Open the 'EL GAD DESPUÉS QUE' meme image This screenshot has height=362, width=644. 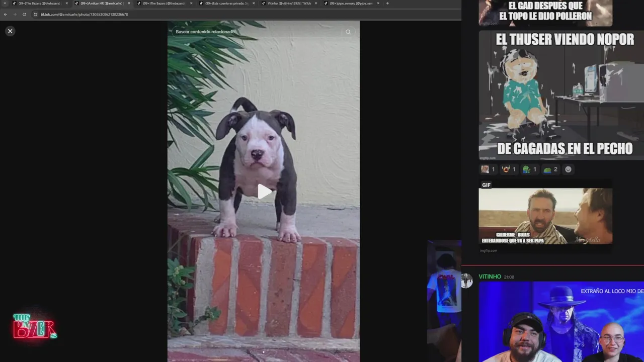pyautogui.click(x=545, y=13)
